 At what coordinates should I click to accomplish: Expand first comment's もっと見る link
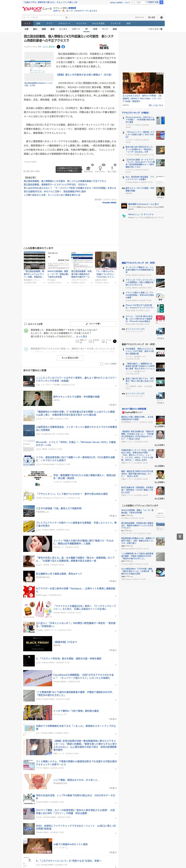coord(81,336)
